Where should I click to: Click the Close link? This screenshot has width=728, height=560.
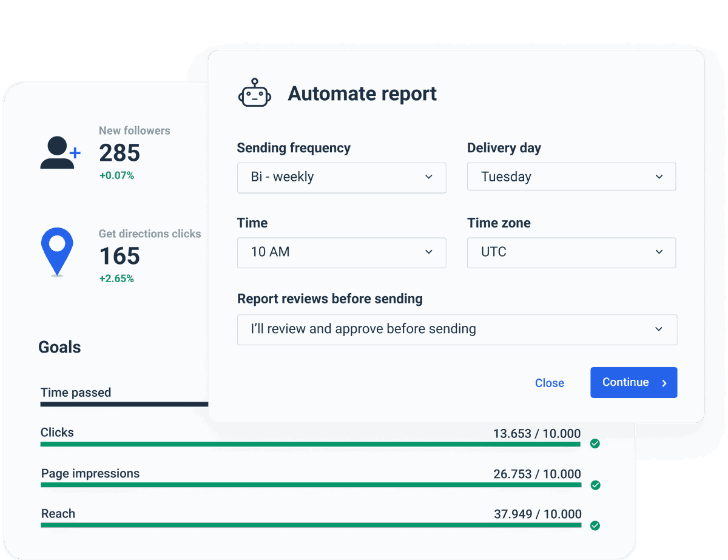pyautogui.click(x=550, y=382)
